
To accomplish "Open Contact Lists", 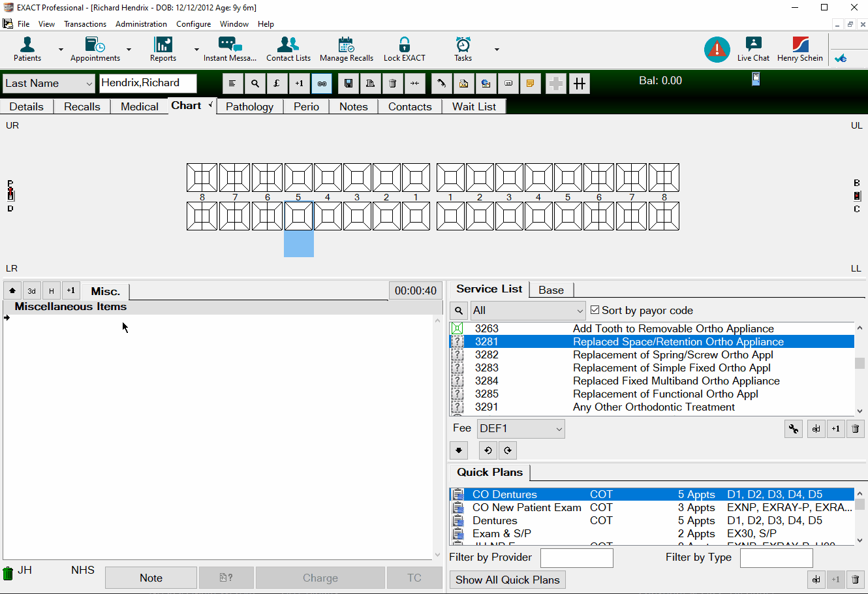I will (288, 49).
